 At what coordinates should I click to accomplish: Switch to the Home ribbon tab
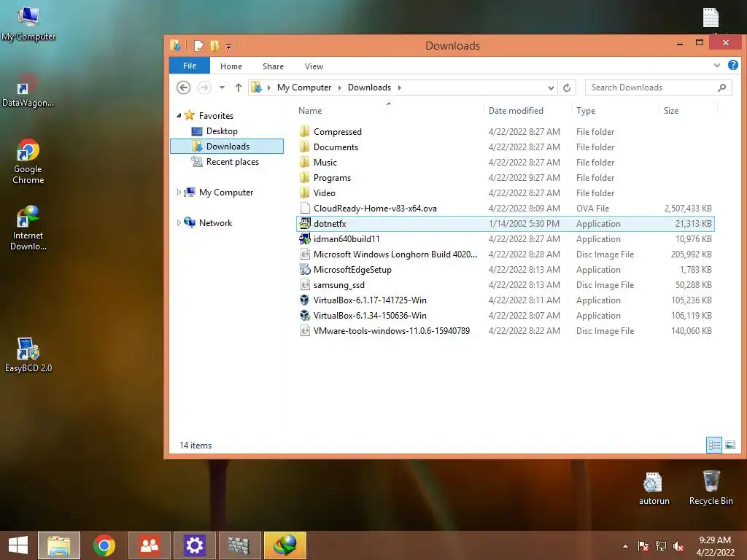tap(231, 66)
